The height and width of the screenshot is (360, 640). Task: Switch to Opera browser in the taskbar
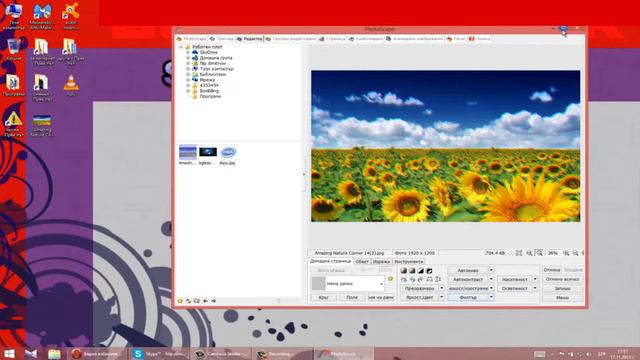click(x=97, y=353)
